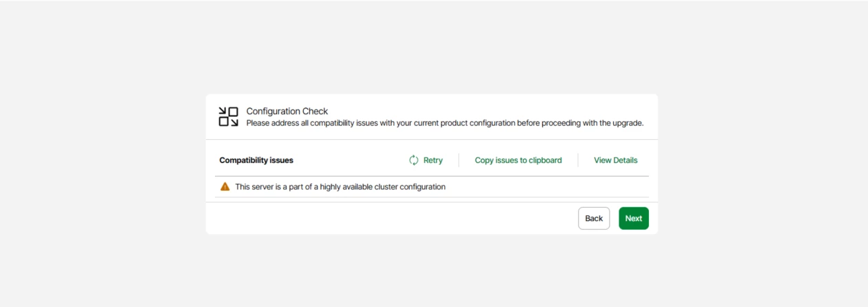The width and height of the screenshot is (868, 307).
Task: Click the Configuration Check title text
Action: (x=287, y=112)
